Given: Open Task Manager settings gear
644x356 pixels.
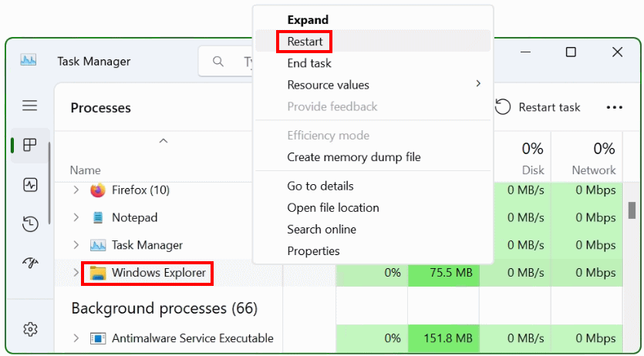Looking at the screenshot, I should point(30,328).
